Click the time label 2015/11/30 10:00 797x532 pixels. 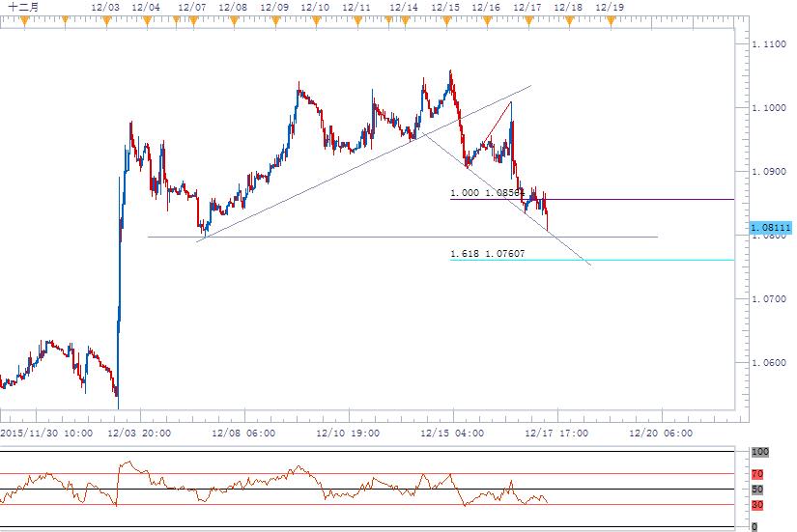46,434
